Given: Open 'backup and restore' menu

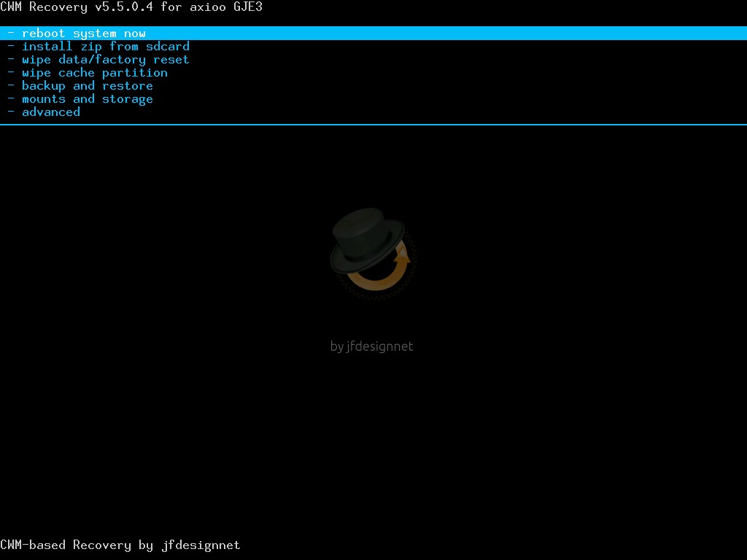Looking at the screenshot, I should tap(80, 86).
